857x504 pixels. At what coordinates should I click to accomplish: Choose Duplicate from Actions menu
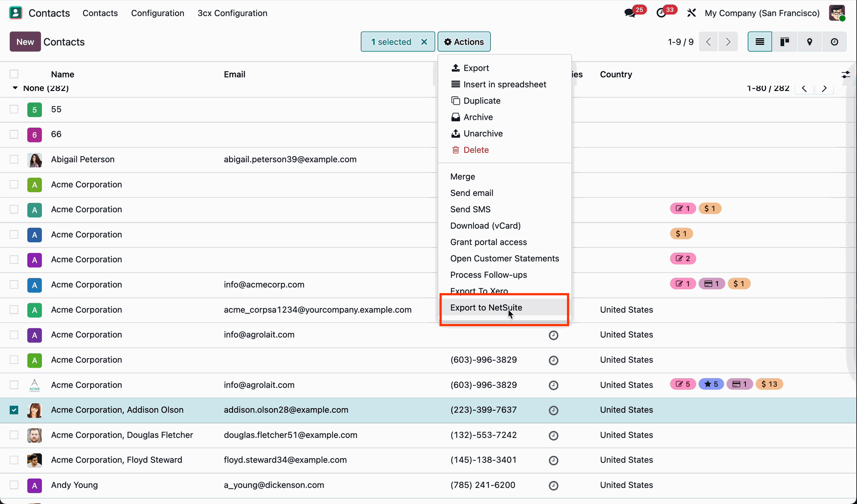[505, 101]
